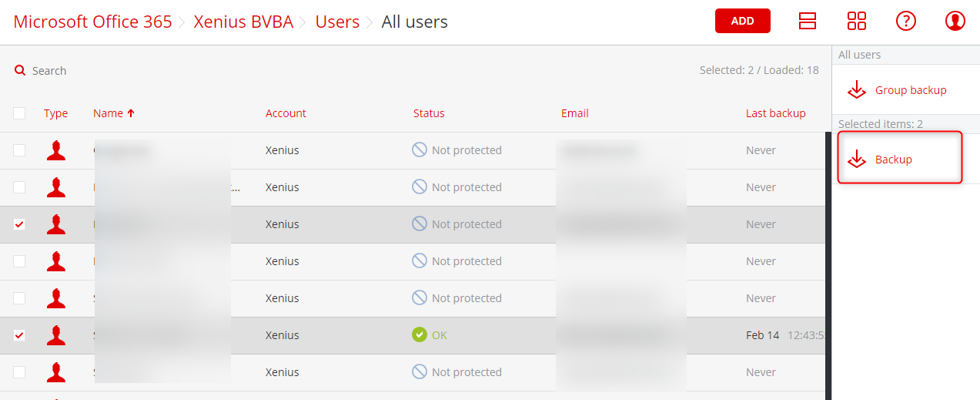Sort by Name column header arrow
This screenshot has width=980, height=400.
(131, 113)
